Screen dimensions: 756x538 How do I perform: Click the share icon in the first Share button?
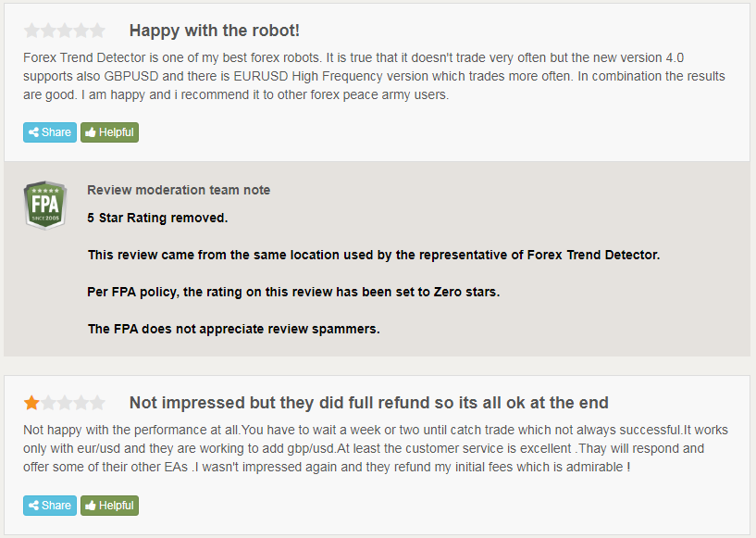[33, 132]
